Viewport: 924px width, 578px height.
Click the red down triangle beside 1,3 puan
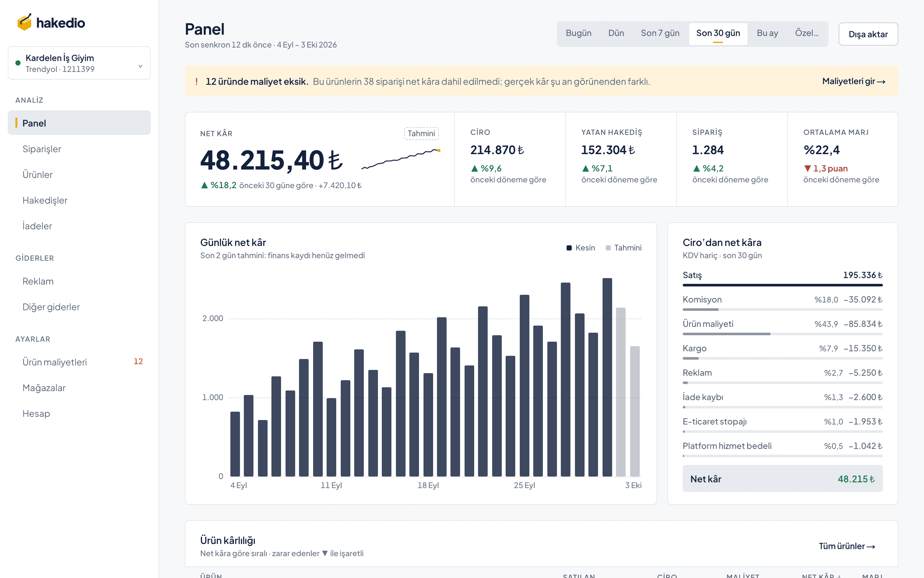click(x=808, y=169)
